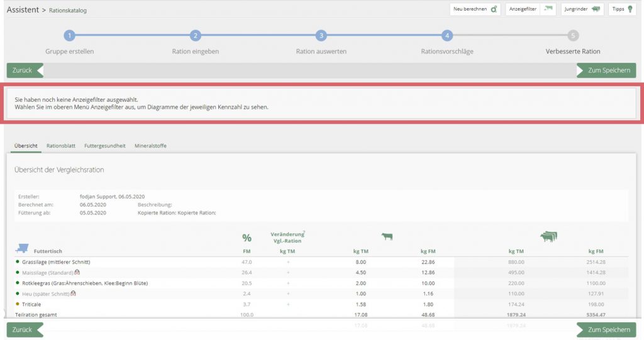Click the value 22.86 in Grassilage row
The height and width of the screenshot is (340, 644).
tap(428, 262)
